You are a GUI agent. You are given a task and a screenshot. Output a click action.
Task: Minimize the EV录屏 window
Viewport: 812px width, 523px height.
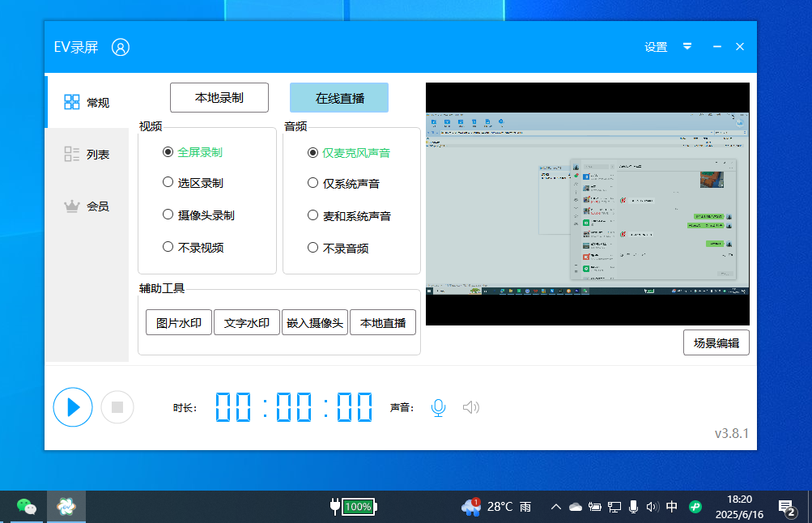click(x=717, y=47)
